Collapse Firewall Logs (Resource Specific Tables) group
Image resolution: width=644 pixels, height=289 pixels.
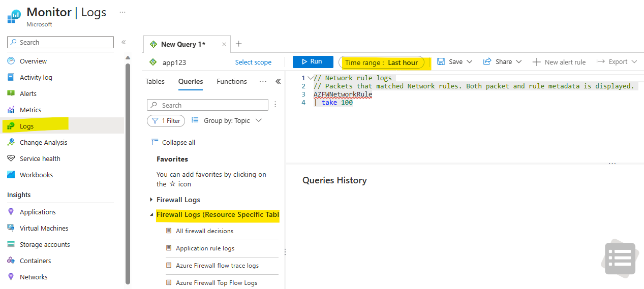point(151,215)
